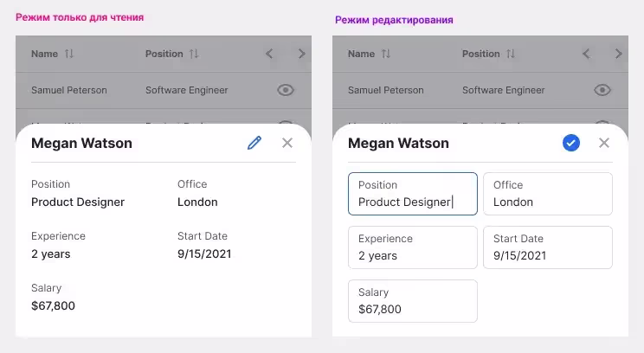
Task: Focus the Experience input field
Action: click(x=412, y=247)
